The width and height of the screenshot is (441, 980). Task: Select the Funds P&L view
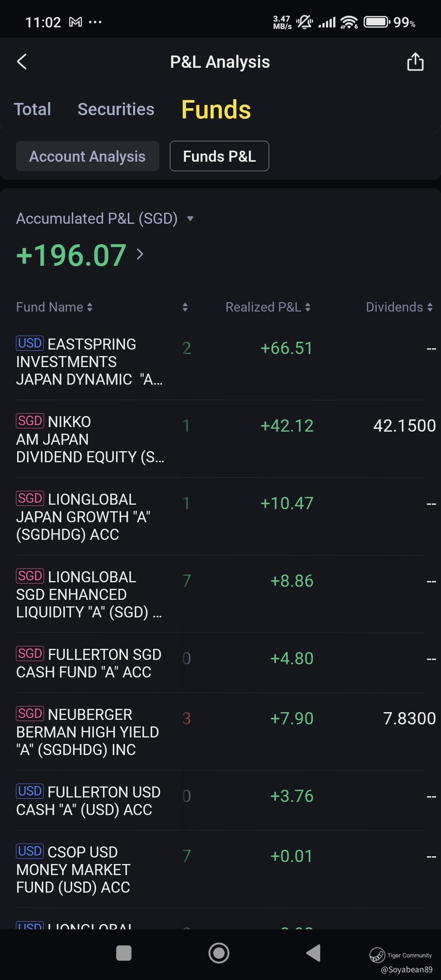coord(219,156)
